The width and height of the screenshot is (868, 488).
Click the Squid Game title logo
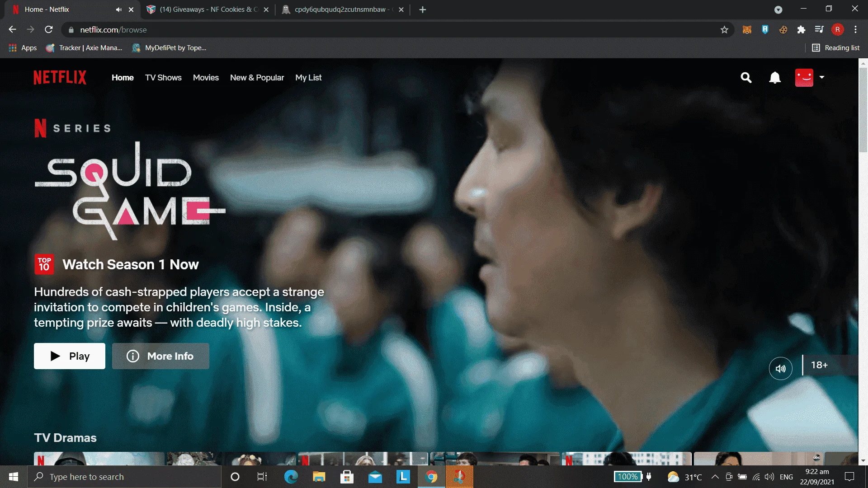tap(130, 191)
